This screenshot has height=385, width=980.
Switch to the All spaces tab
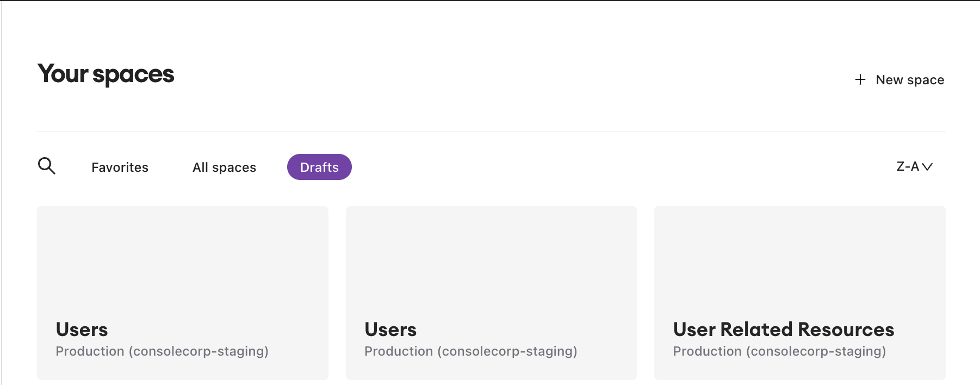[224, 167]
